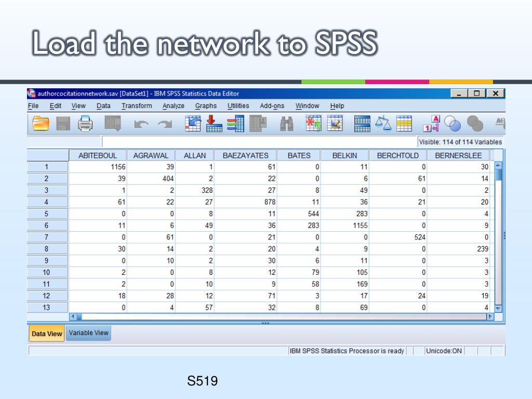Print the data with the printer icon
The width and height of the screenshot is (532, 399).
pos(85,123)
